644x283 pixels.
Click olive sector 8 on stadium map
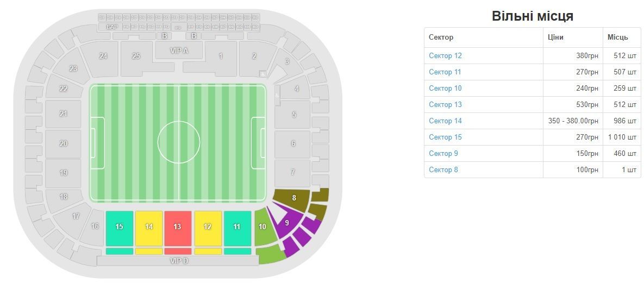pyautogui.click(x=293, y=198)
